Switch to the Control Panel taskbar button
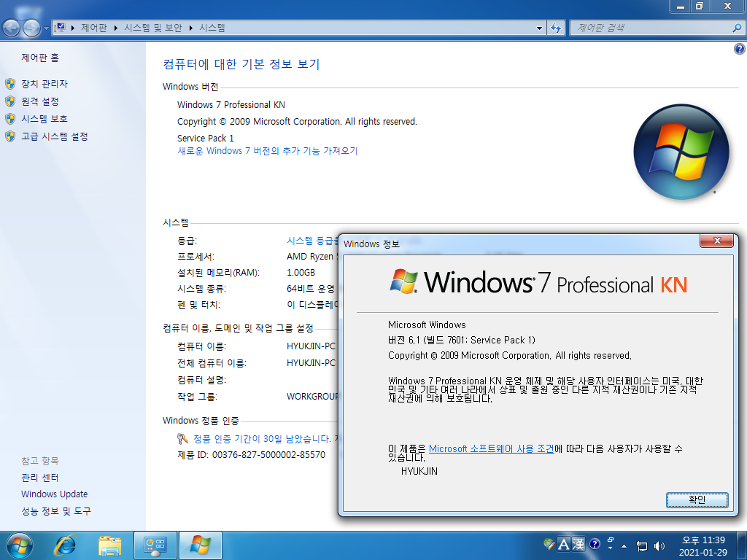Screen dimensions: 747x560 pyautogui.click(x=155, y=545)
